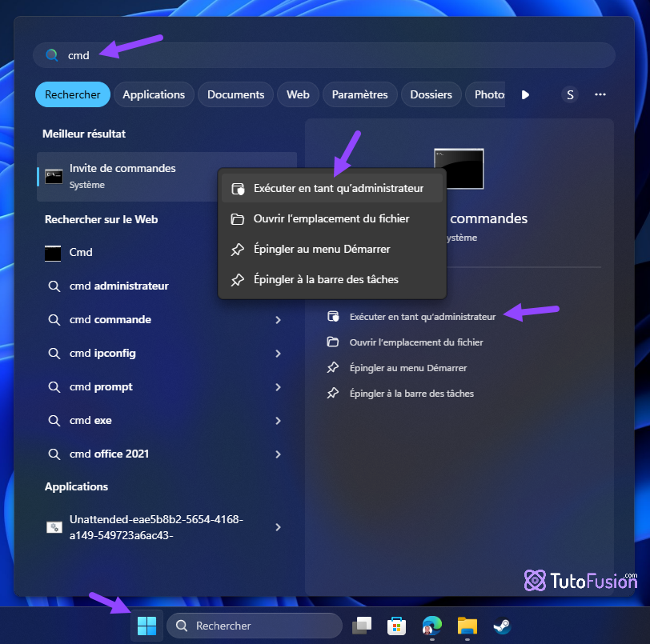
Task: Click the Unattended application gear icon
Action: point(54,527)
